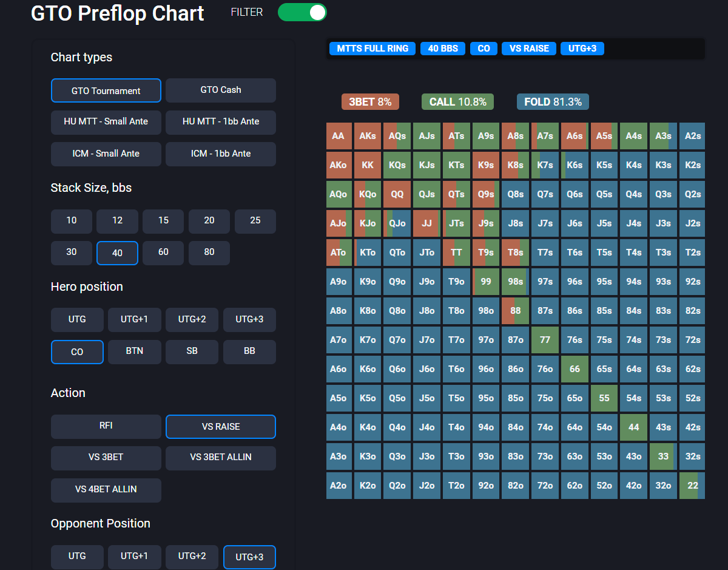This screenshot has width=728, height=570.
Task: Click the CALL 10.8% legend badge
Action: point(457,102)
